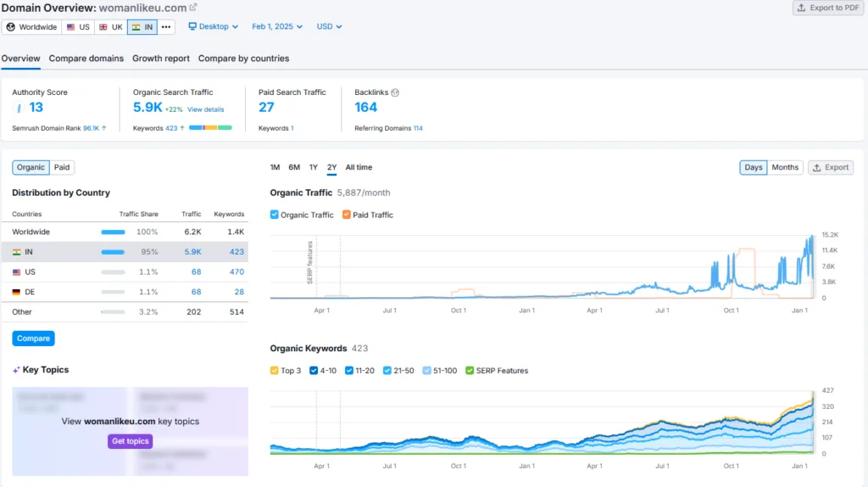Switch chart granularity to Months
This screenshot has width=868, height=487.
(785, 167)
